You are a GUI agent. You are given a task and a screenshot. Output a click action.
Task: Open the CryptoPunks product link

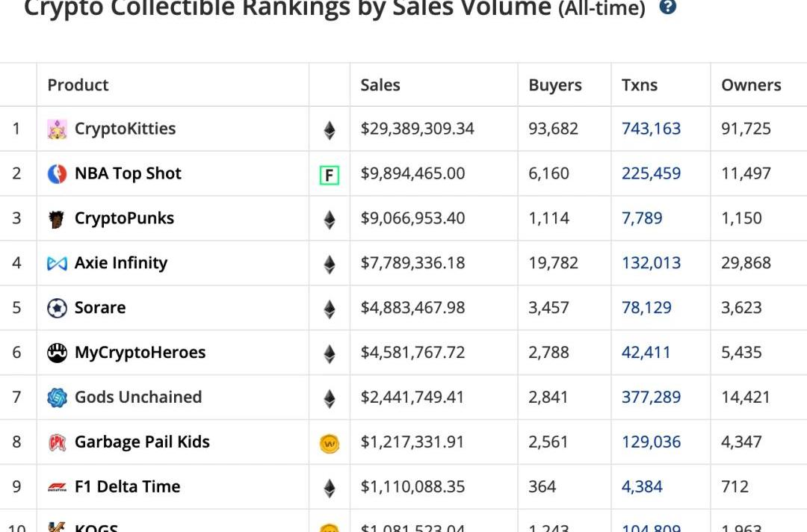coord(124,218)
